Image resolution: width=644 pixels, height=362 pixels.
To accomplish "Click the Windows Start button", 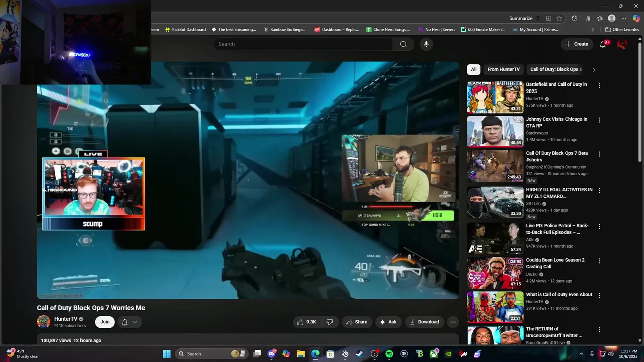I will pos(167,354).
